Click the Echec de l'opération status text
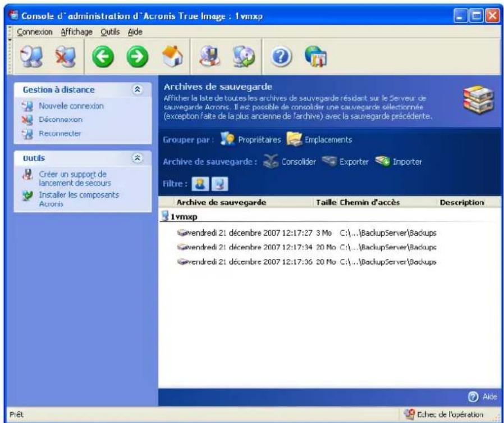Viewport: 504px width, 423px height. coord(450,415)
